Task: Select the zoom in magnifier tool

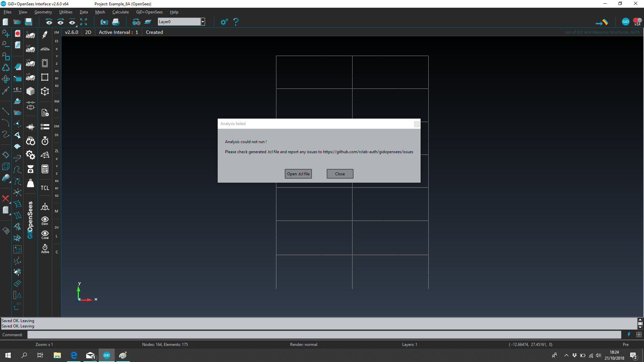Action: pyautogui.click(x=5, y=33)
